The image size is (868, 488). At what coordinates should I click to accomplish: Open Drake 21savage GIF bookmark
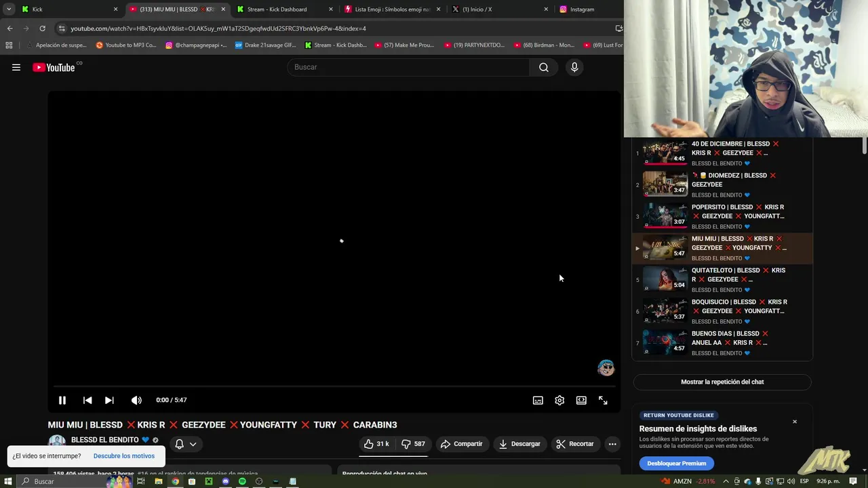pos(265,45)
